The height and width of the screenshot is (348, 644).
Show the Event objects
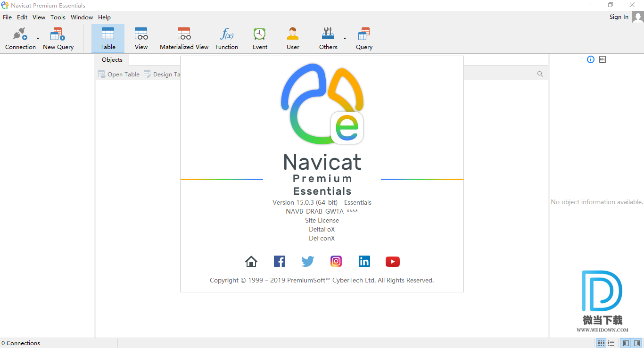(x=260, y=39)
